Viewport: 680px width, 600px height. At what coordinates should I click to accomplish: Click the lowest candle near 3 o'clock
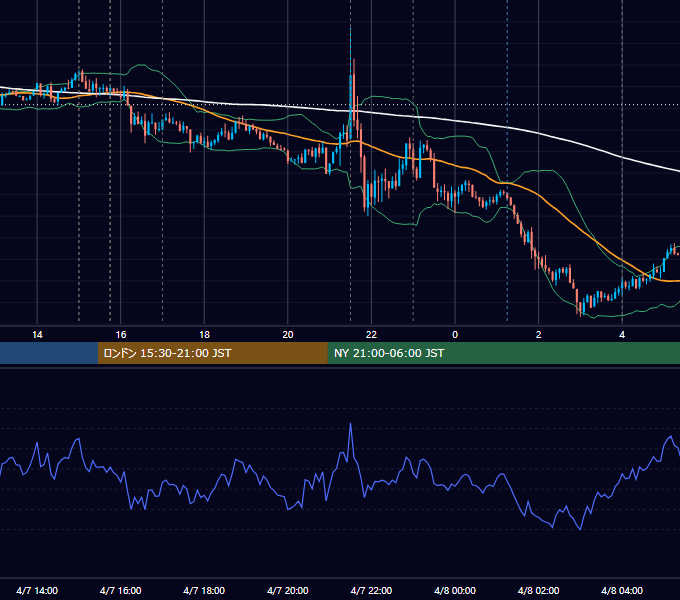pyautogui.click(x=580, y=309)
